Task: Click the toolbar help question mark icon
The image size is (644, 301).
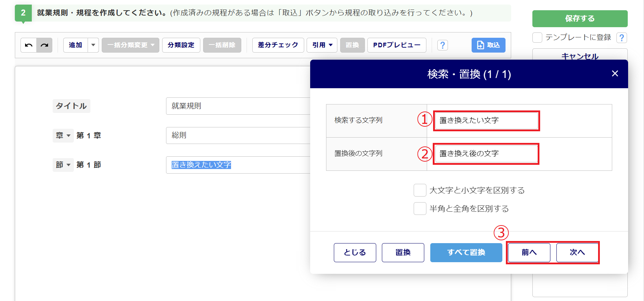Action: pyautogui.click(x=442, y=45)
